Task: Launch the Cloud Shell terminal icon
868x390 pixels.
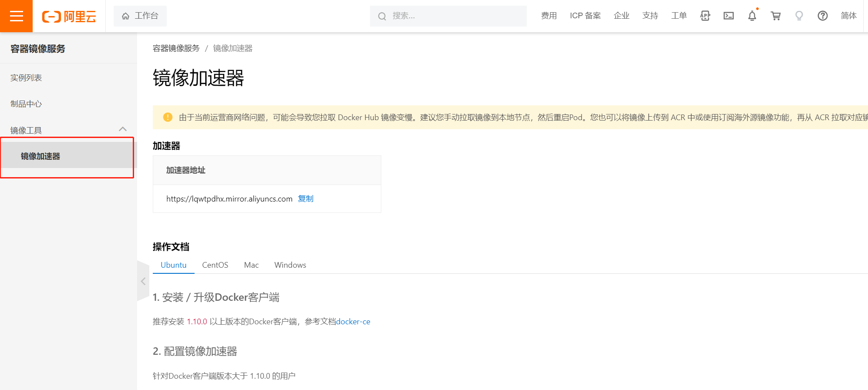Action: click(729, 16)
